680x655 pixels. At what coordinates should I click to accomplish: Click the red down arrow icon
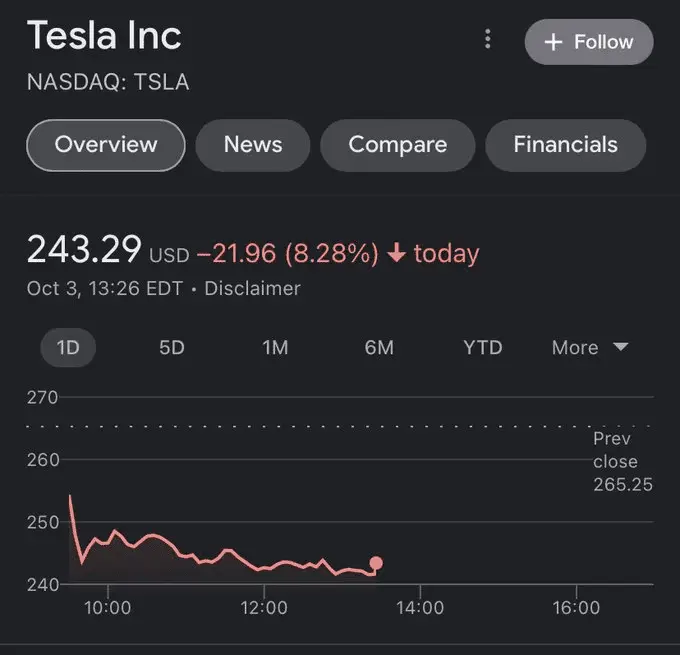tap(396, 254)
